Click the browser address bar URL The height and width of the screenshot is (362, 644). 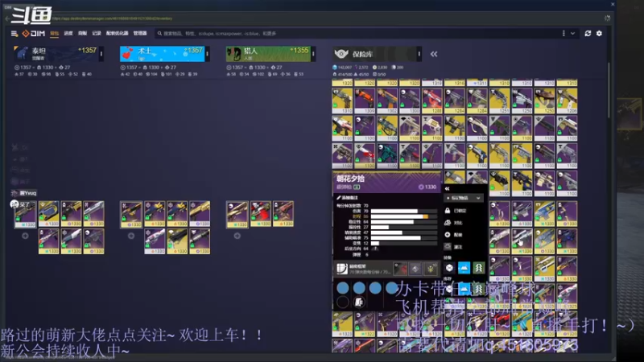(112, 19)
